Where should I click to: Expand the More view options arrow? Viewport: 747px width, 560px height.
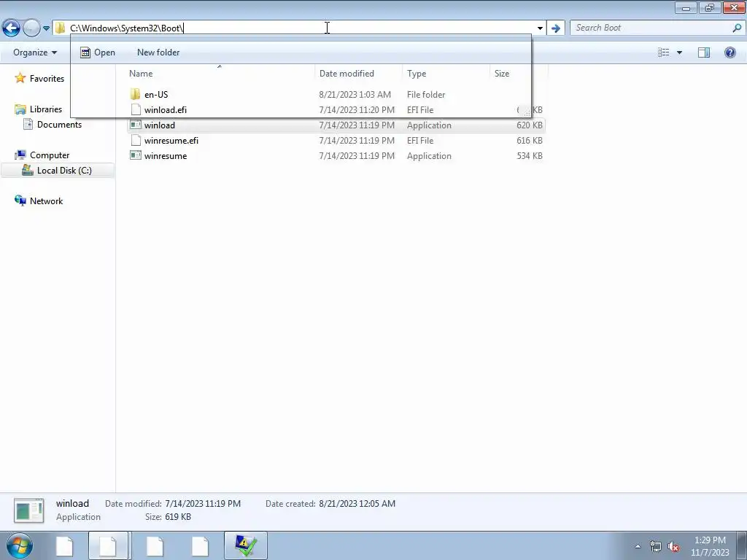pyautogui.click(x=679, y=52)
